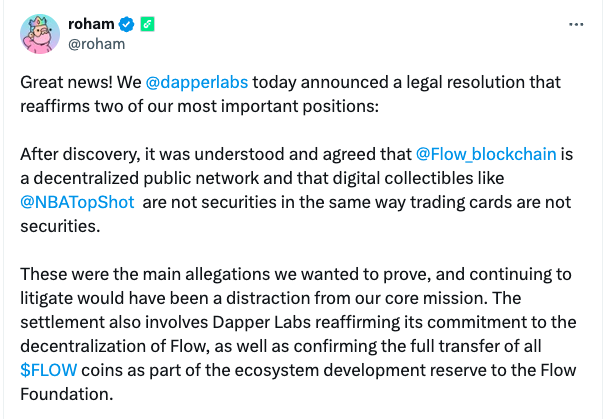
Task: Click the green affiliate badge beside roham
Action: coord(147,24)
